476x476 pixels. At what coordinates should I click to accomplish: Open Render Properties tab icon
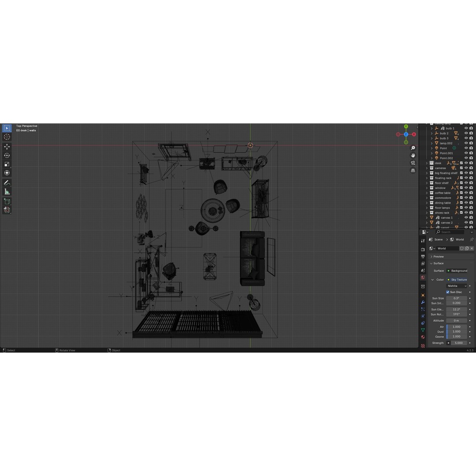423,249
